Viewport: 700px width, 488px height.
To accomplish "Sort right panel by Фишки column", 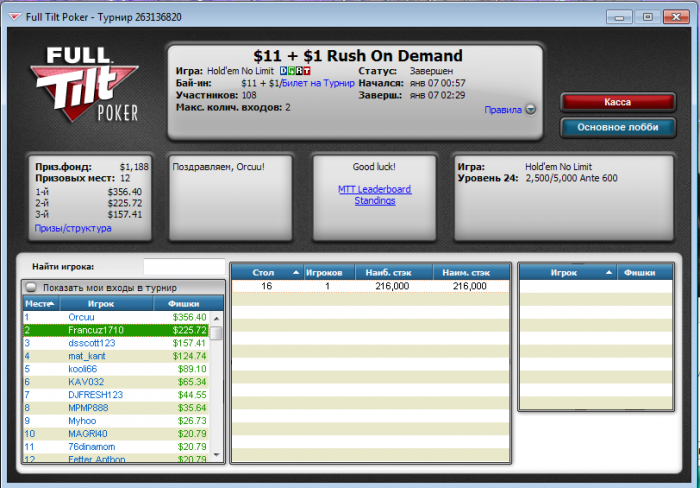I will 645,272.
